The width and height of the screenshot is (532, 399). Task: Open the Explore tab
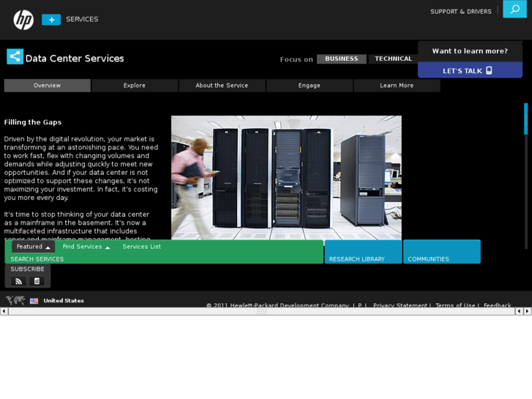coord(135,86)
